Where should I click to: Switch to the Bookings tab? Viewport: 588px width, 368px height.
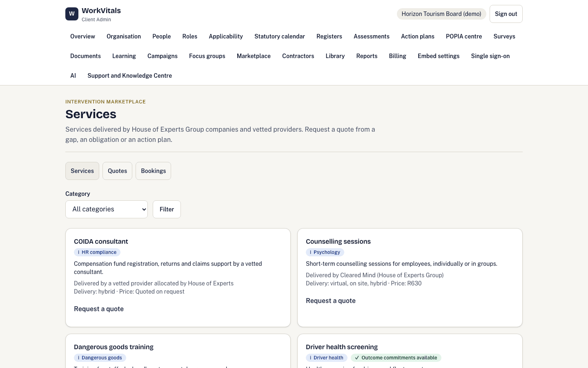click(x=153, y=171)
